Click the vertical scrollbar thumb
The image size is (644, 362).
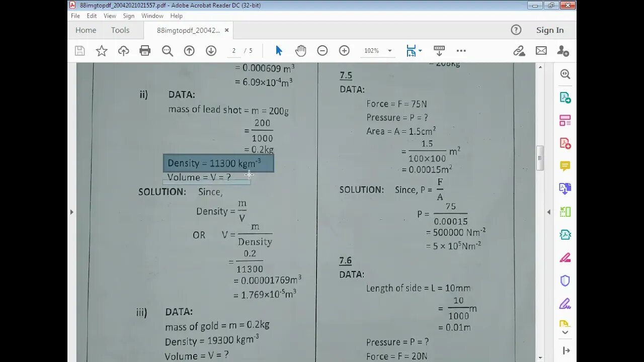(x=540, y=158)
